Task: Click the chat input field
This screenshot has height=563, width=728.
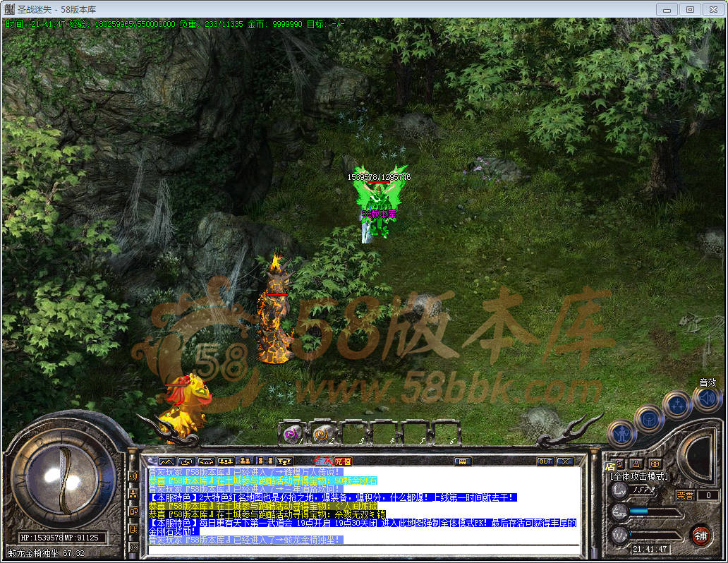Action: 364,550
